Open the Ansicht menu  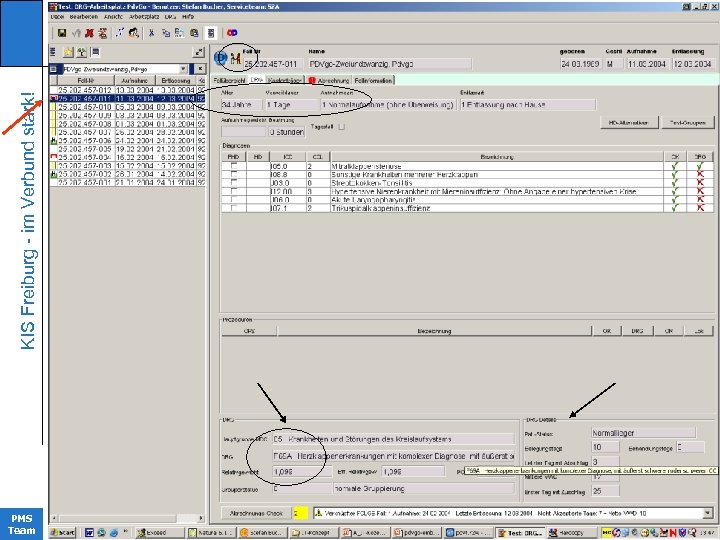coord(113,17)
